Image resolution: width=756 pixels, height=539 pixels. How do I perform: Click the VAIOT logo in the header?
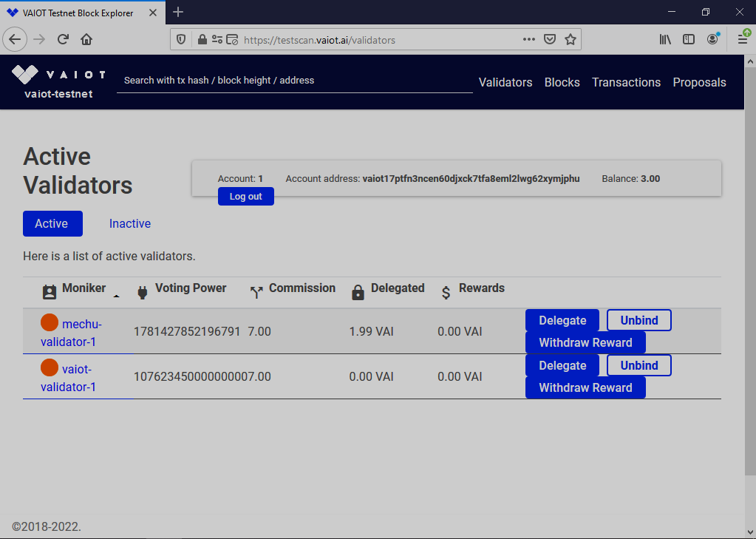pyautogui.click(x=58, y=74)
